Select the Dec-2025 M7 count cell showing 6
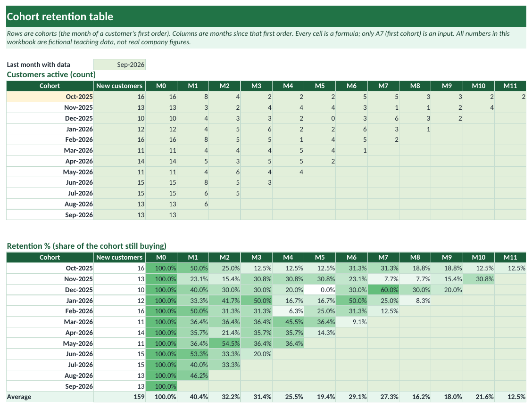This screenshot has width=532, height=408. pos(383,118)
